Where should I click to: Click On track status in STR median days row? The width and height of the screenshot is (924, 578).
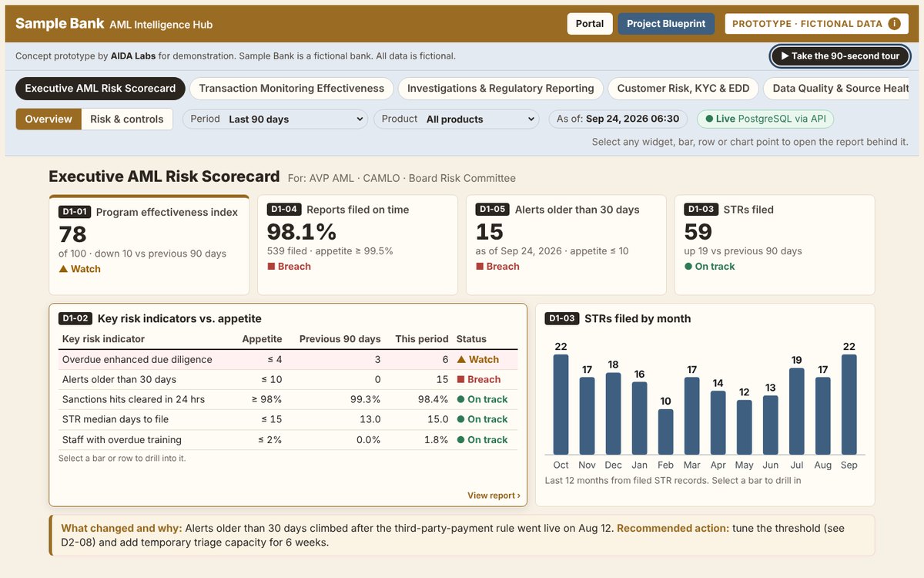(x=482, y=420)
